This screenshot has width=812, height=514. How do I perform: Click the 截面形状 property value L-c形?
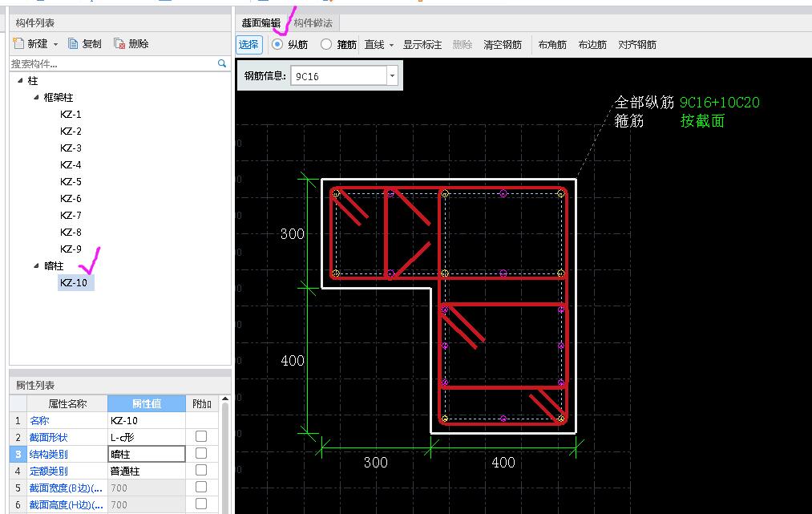[x=147, y=437]
